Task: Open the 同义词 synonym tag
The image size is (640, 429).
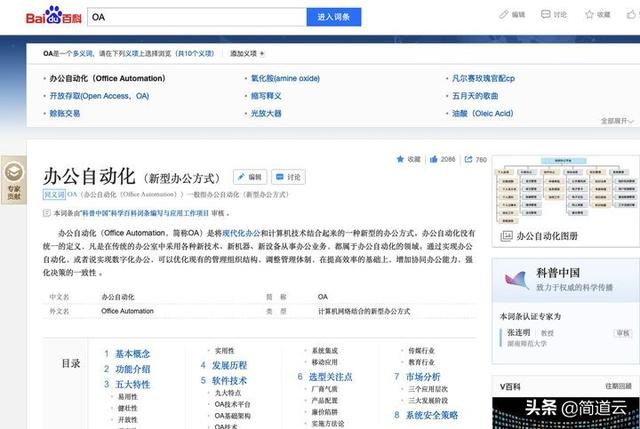Action: 54,195
